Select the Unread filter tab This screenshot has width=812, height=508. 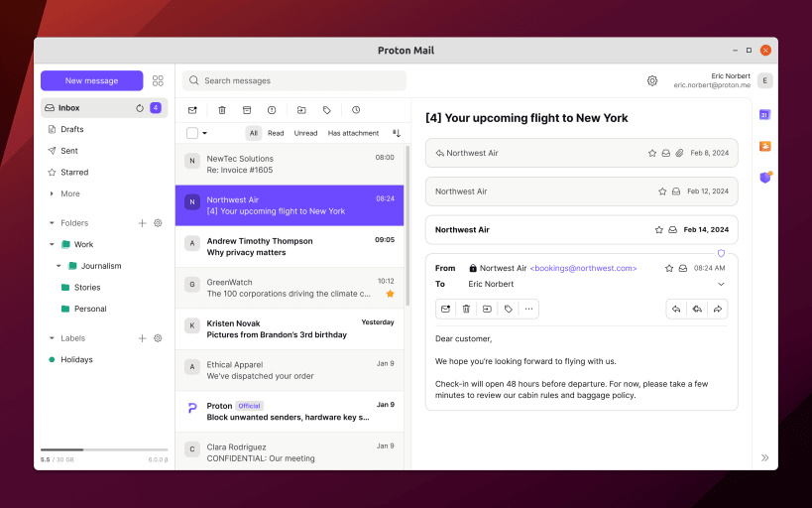point(305,133)
